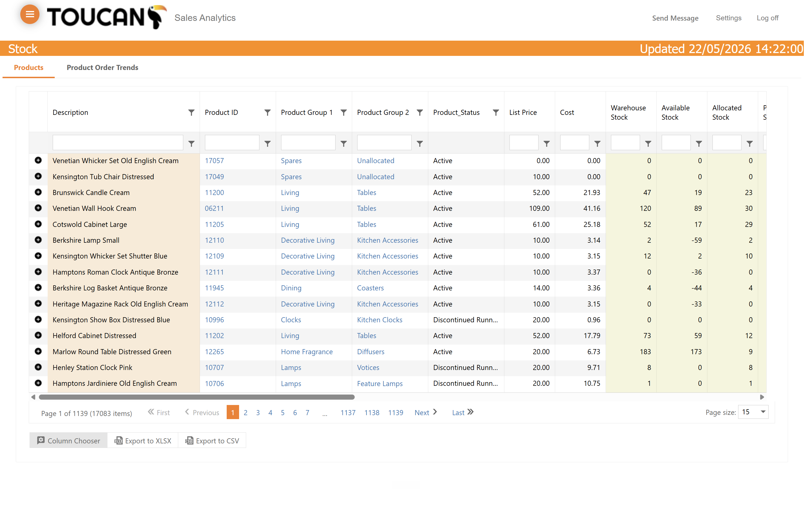812x508 pixels.
Task: Click filter-row funnel beside Cost input
Action: click(597, 144)
